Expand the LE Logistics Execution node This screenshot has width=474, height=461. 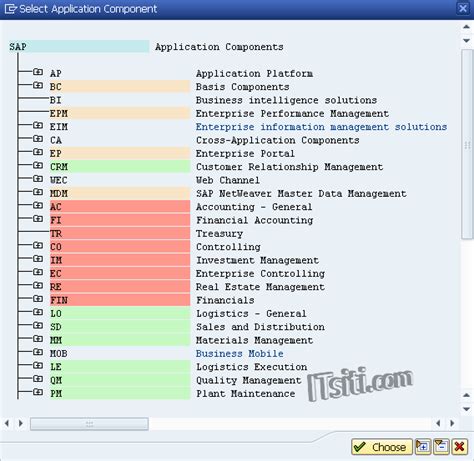(38, 365)
